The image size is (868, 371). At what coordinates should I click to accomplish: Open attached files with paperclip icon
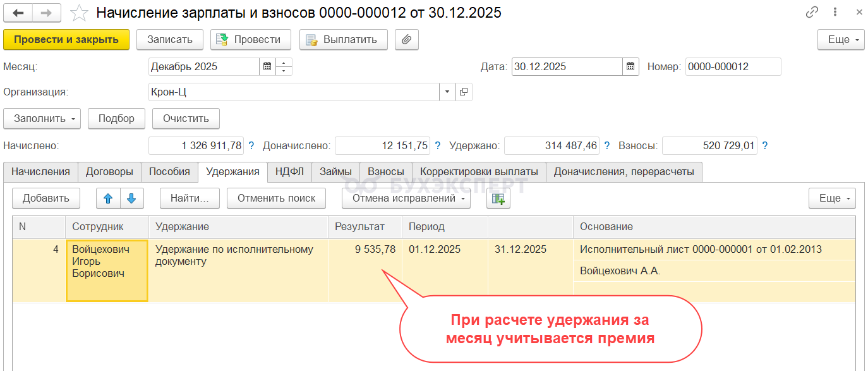(x=407, y=39)
